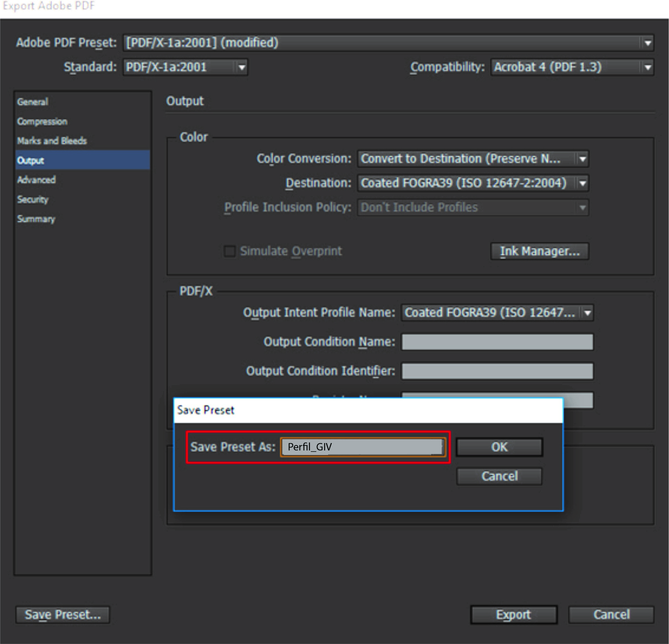View the Summary section

(x=36, y=219)
